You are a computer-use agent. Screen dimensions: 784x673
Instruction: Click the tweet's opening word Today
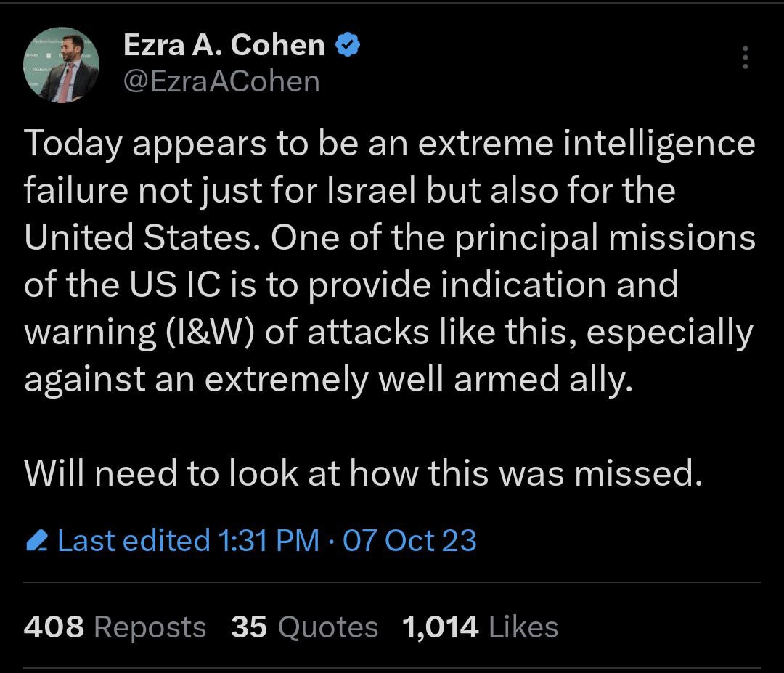(74, 143)
